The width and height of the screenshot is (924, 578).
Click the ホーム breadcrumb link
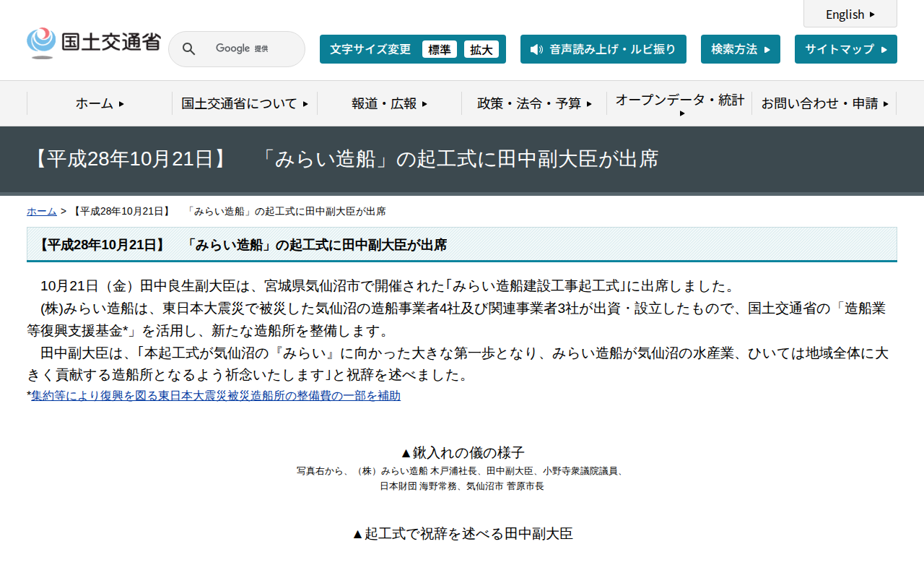pyautogui.click(x=41, y=211)
